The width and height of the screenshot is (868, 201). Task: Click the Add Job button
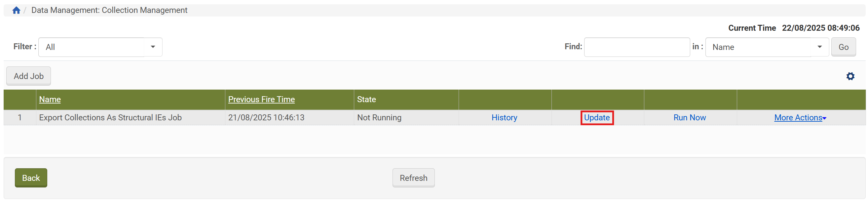pyautogui.click(x=29, y=76)
